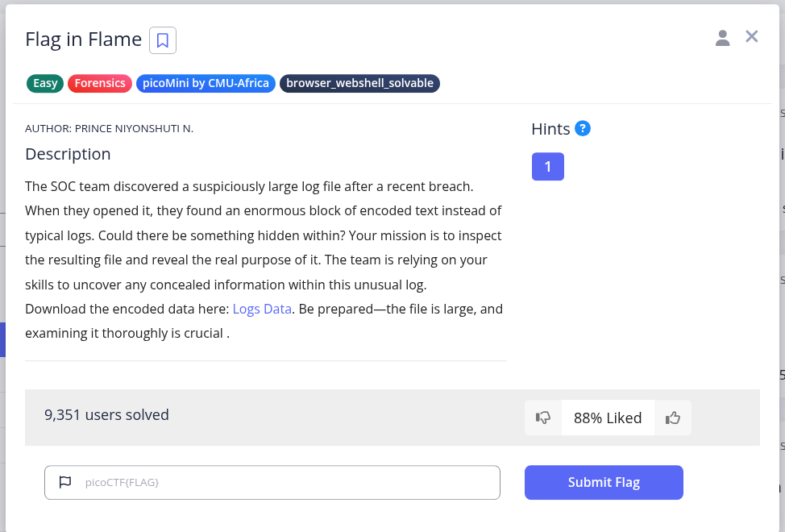Click the author name Prince Niyonshuti N.

(134, 129)
